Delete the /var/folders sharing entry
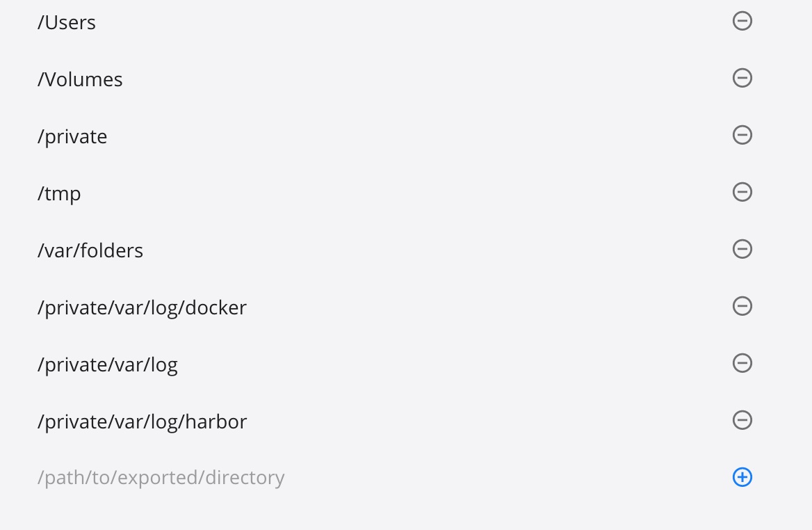This screenshot has width=812, height=530. click(x=742, y=249)
